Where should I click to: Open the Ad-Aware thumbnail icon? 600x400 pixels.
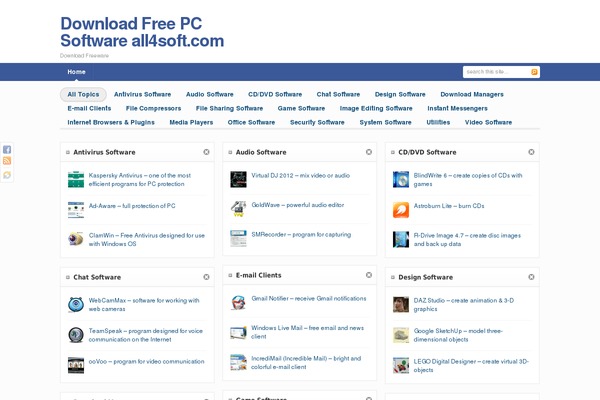[x=76, y=210]
